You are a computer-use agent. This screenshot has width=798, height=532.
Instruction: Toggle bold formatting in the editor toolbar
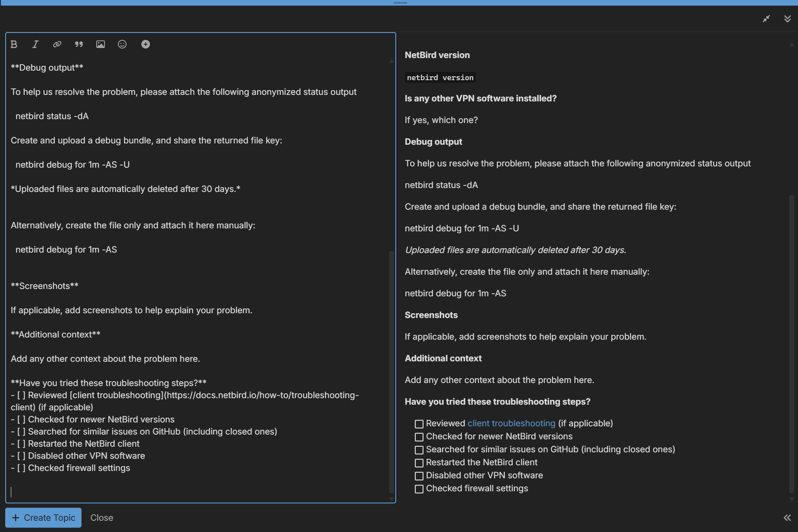[14, 44]
